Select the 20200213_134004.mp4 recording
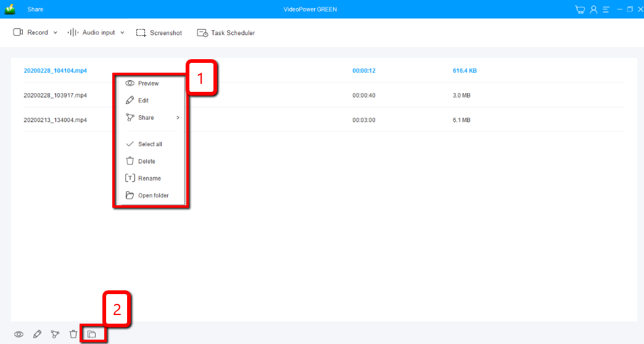 [55, 120]
